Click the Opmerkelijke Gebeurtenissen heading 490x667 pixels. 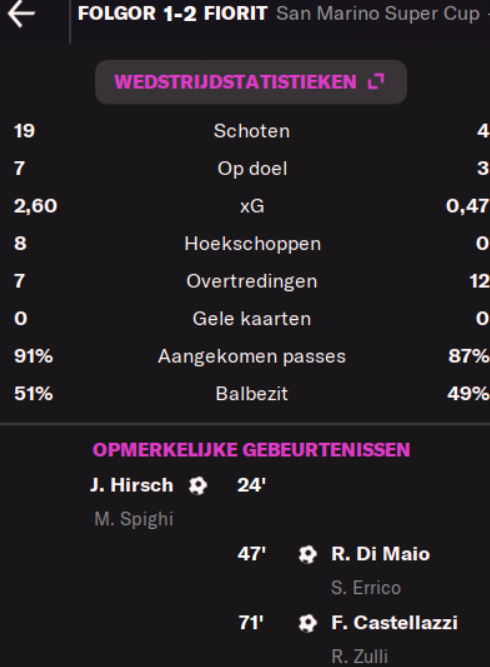point(251,450)
